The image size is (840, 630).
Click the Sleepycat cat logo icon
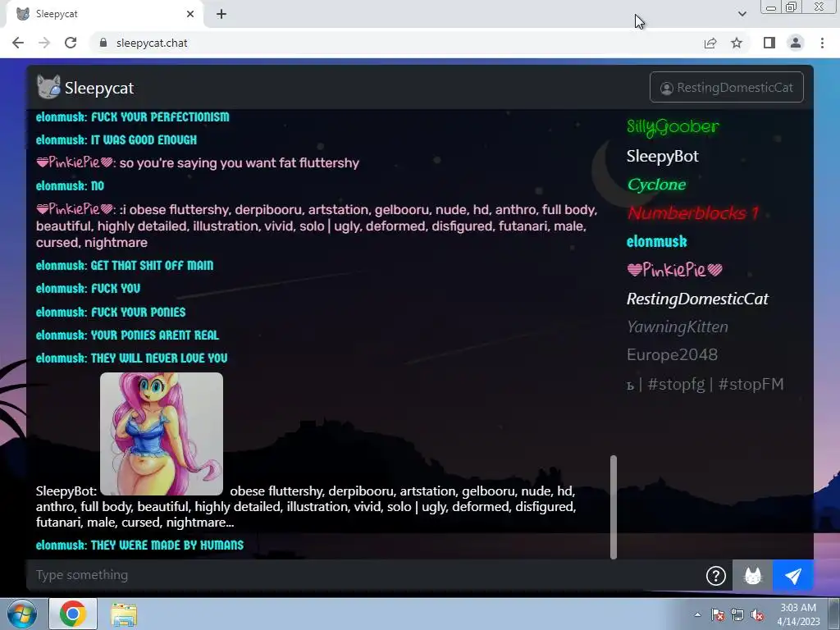point(48,87)
